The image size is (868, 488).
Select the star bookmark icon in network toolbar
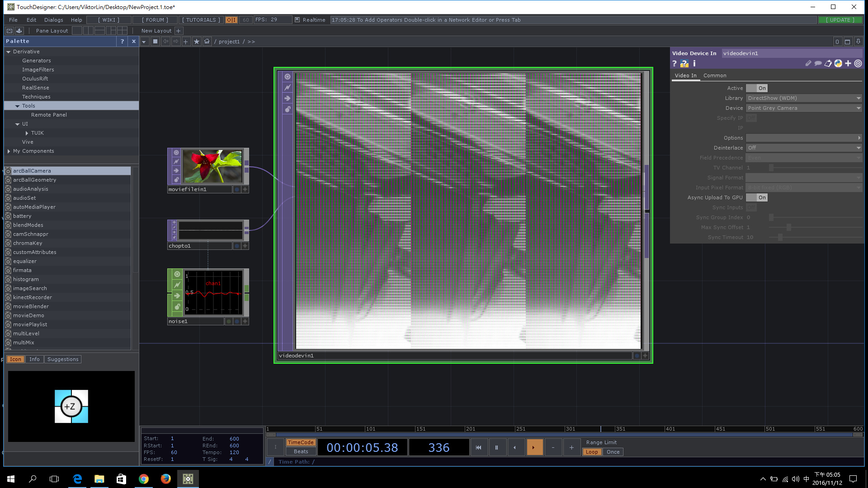pos(197,41)
